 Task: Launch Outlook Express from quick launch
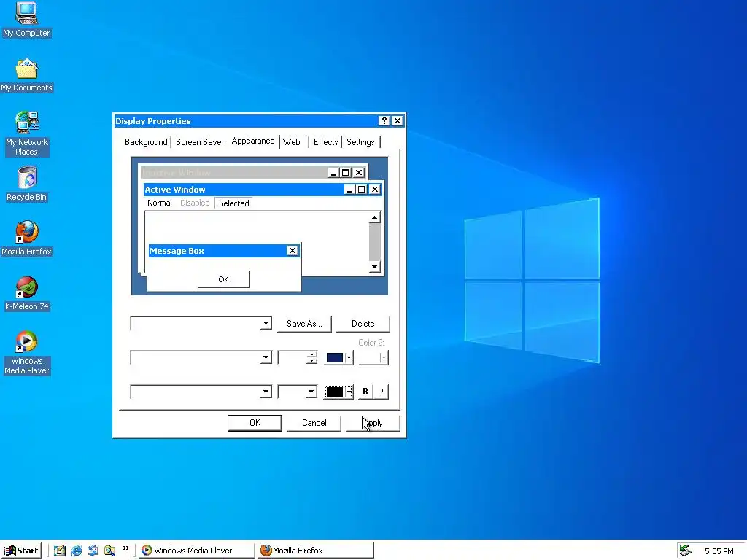[93, 551]
